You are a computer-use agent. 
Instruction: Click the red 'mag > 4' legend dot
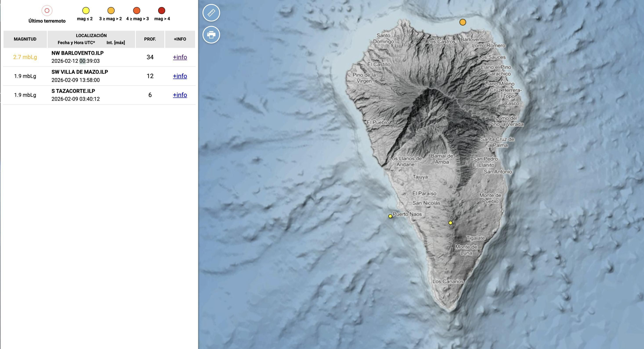(x=161, y=11)
